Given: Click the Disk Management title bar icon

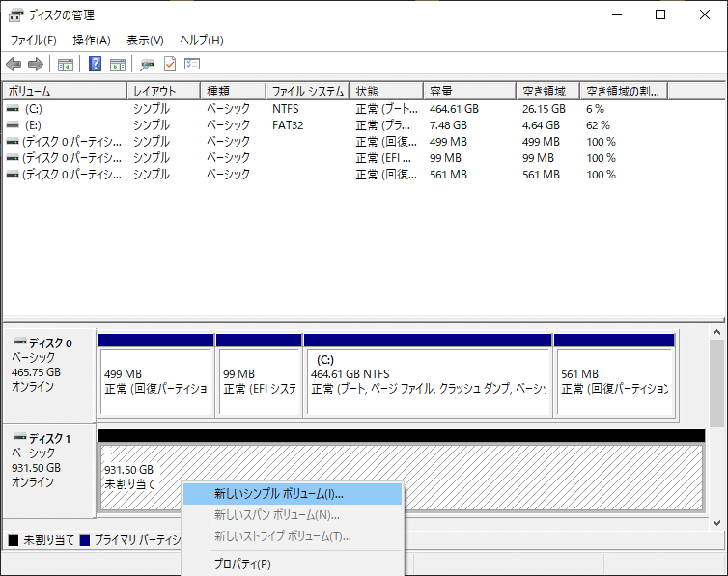Looking at the screenshot, I should [15, 15].
